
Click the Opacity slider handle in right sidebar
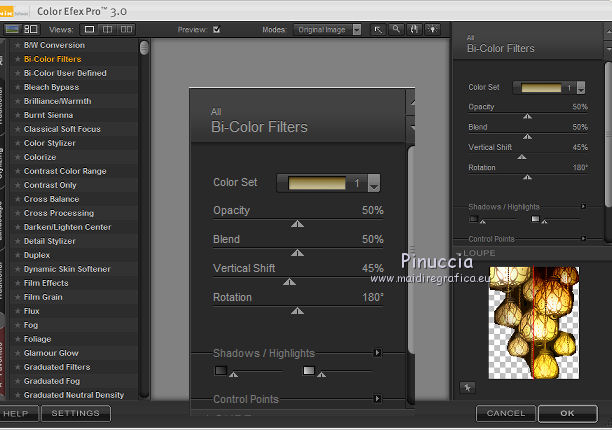click(x=527, y=116)
